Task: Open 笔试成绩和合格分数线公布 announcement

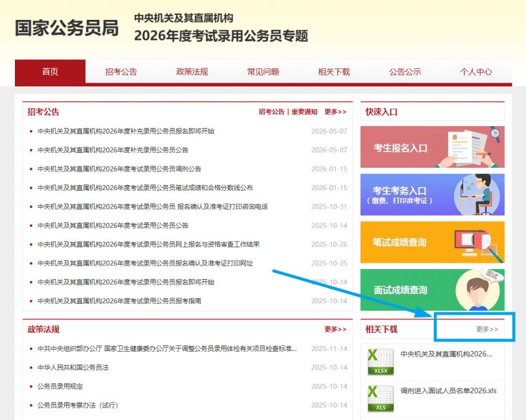Action: (x=145, y=188)
